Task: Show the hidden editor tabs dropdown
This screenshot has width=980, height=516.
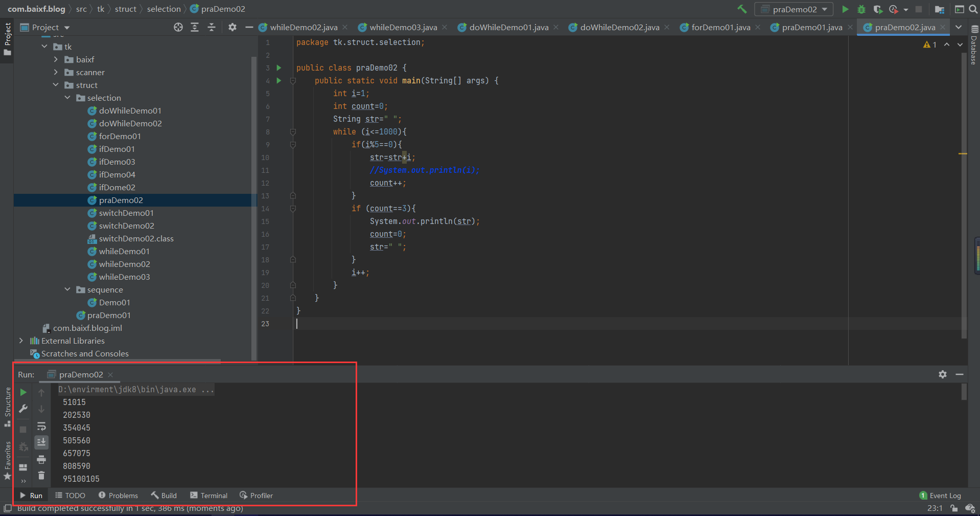Action: [959, 27]
